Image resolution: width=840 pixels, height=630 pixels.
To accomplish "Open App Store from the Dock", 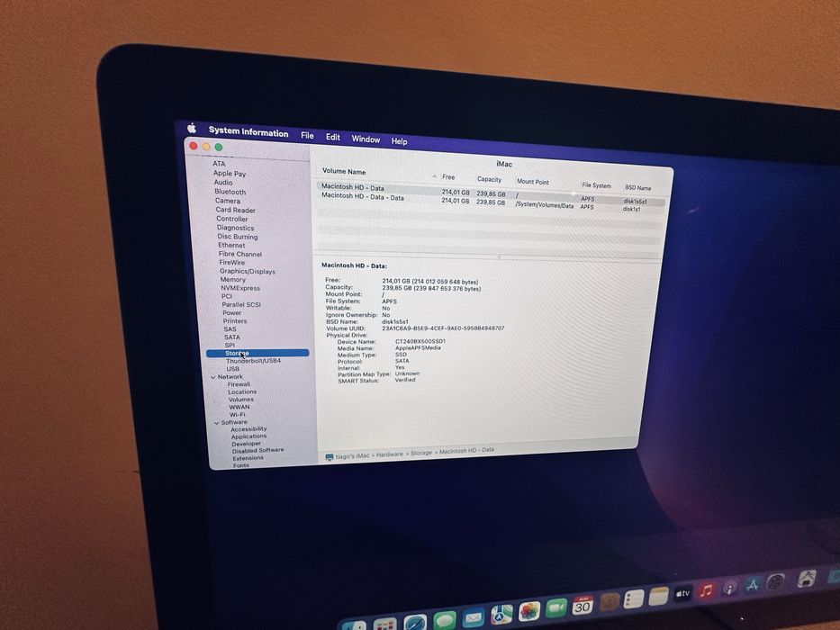I will [x=753, y=585].
